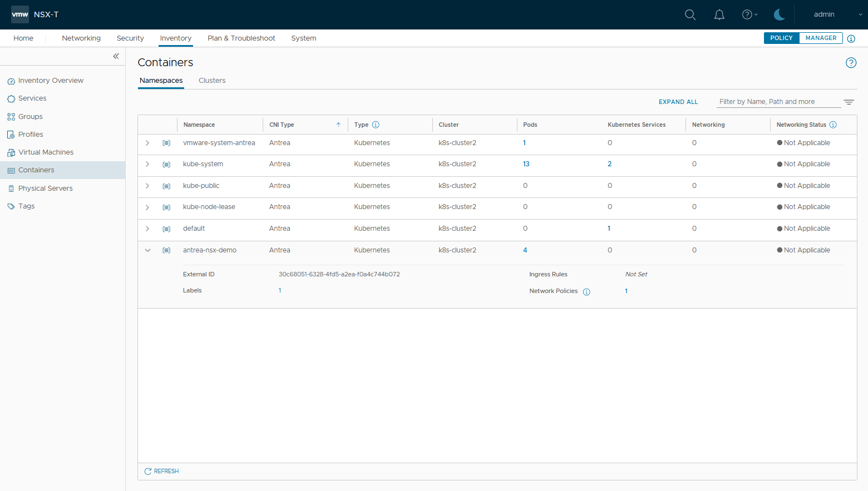Expand kube-system row

(x=147, y=164)
